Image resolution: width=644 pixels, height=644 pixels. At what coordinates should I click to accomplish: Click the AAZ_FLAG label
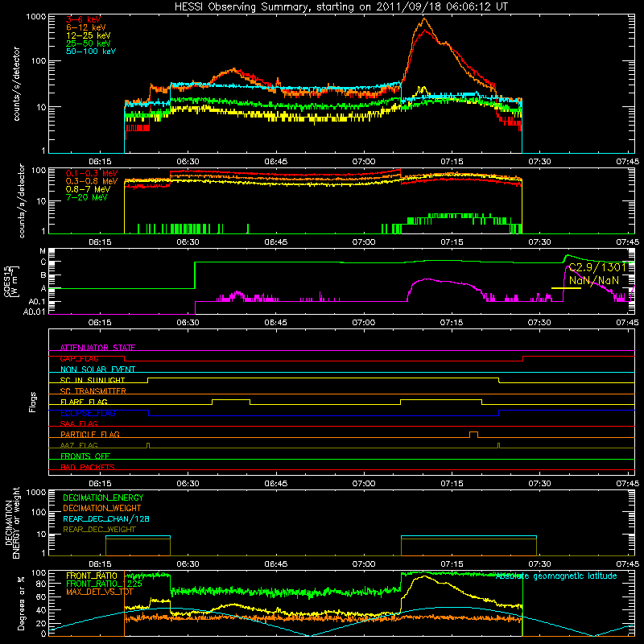pyautogui.click(x=79, y=445)
